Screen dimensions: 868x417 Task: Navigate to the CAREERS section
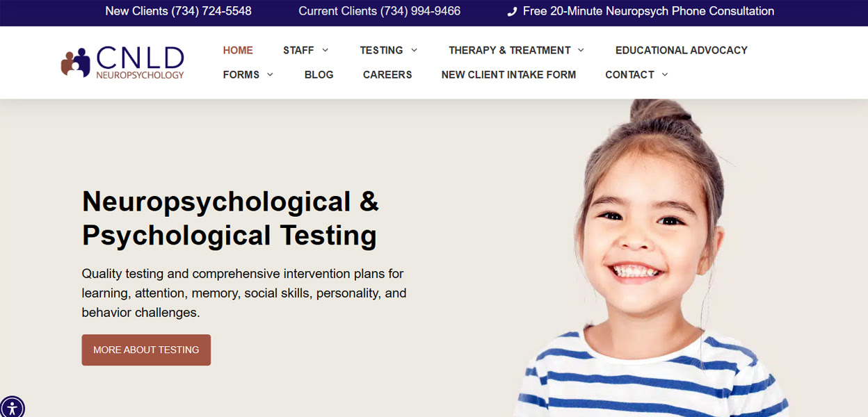pyautogui.click(x=387, y=74)
